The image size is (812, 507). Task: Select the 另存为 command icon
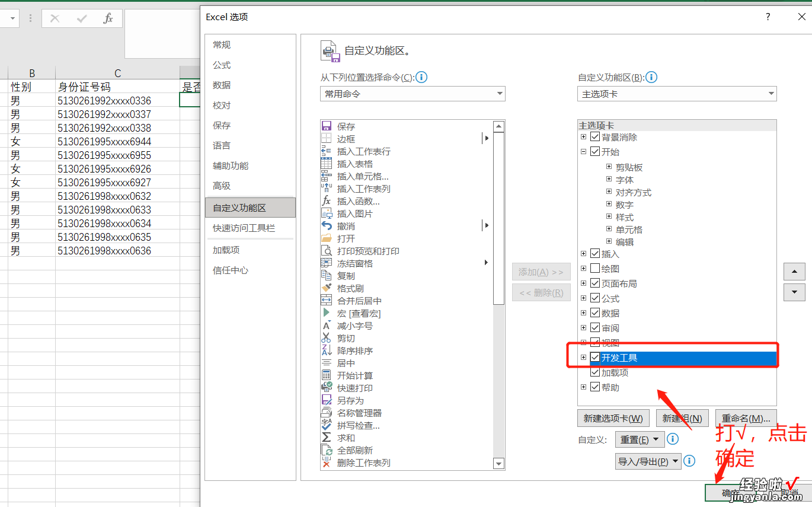tap(326, 400)
